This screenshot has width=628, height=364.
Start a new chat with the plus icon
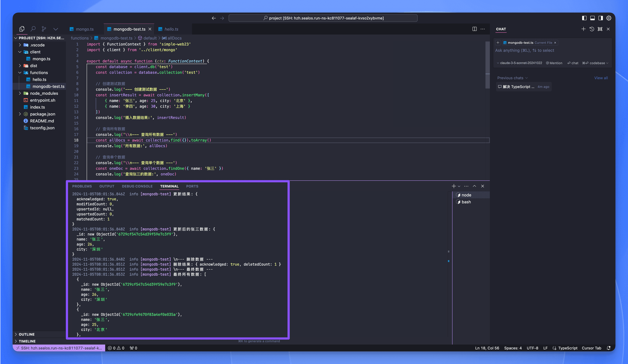coord(584,29)
